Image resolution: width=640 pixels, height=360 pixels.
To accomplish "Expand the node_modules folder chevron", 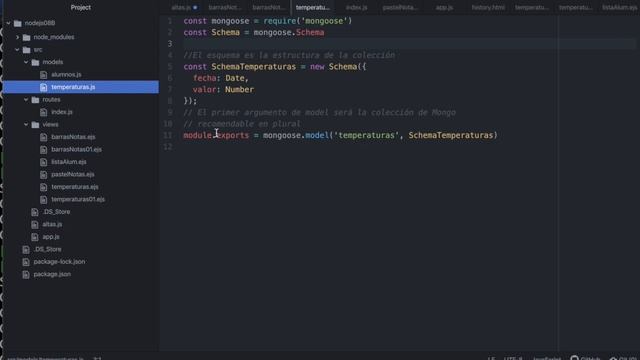I will [17, 37].
